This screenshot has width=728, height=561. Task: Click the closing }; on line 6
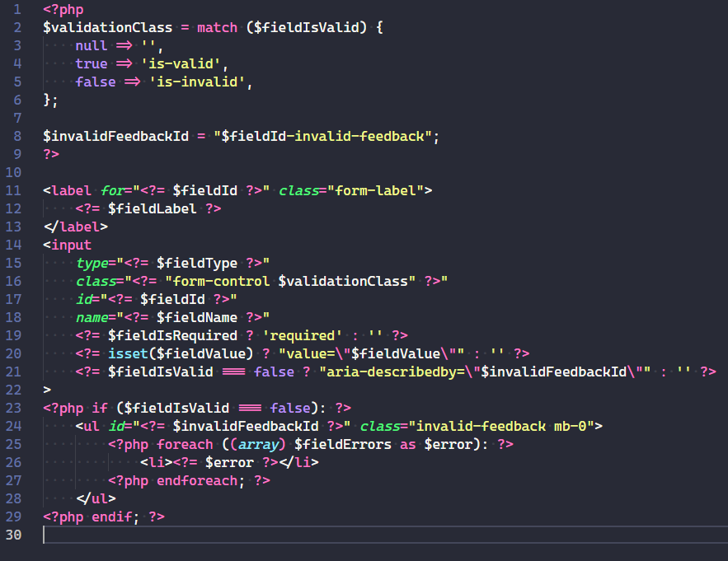point(50,100)
